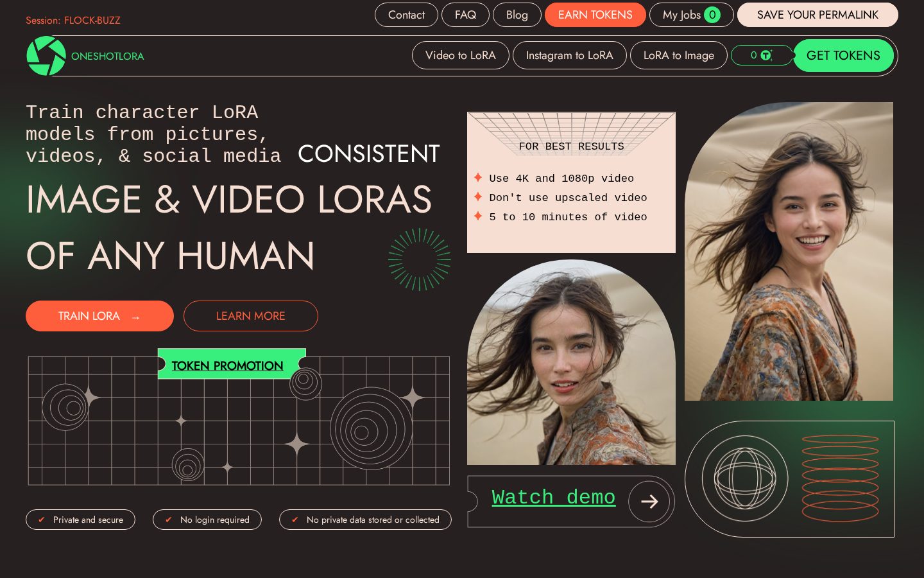Click 'Use 4K and 1080p video' tip
The width and height of the screenshot is (924, 578).
[561, 179]
